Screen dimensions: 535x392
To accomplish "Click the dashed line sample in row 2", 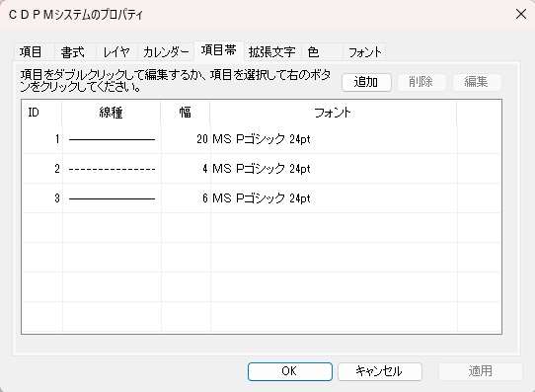I will (112, 169).
